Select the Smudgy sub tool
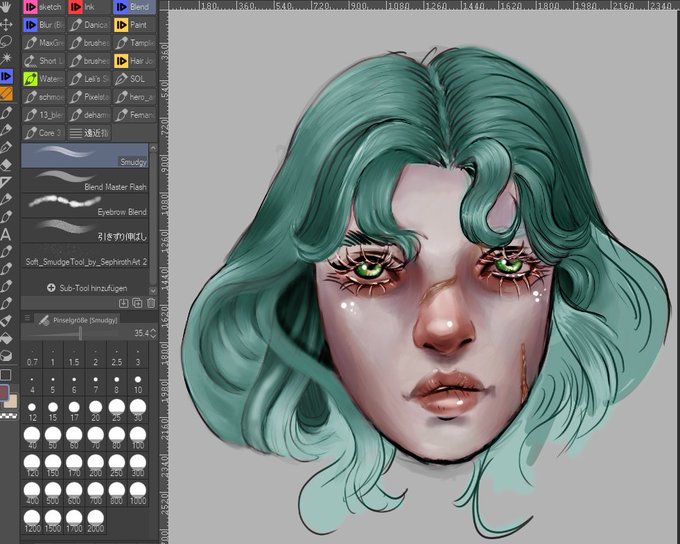Viewport: 680px width, 544px height. (x=85, y=155)
